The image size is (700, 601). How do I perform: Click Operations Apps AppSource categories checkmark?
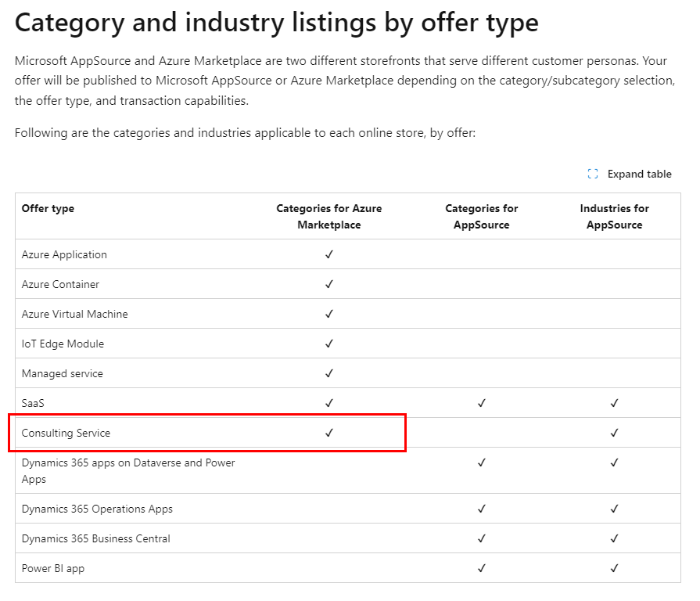tap(481, 509)
